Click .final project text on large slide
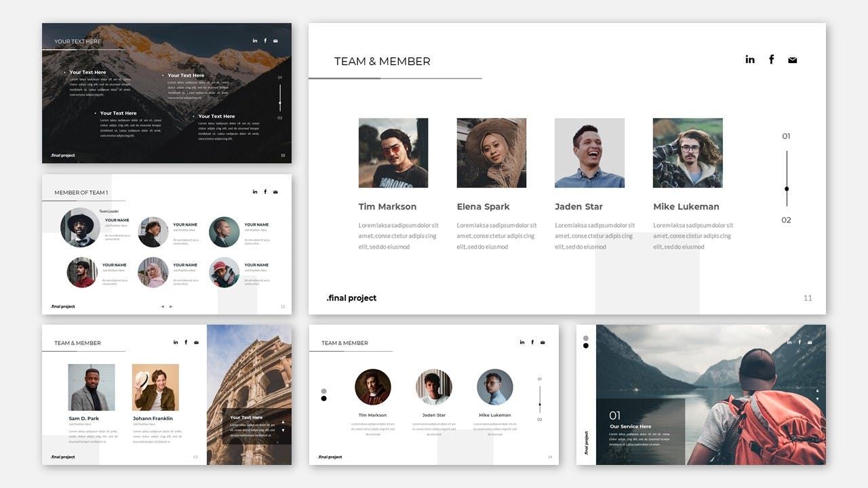This screenshot has height=488, width=868. tap(351, 298)
